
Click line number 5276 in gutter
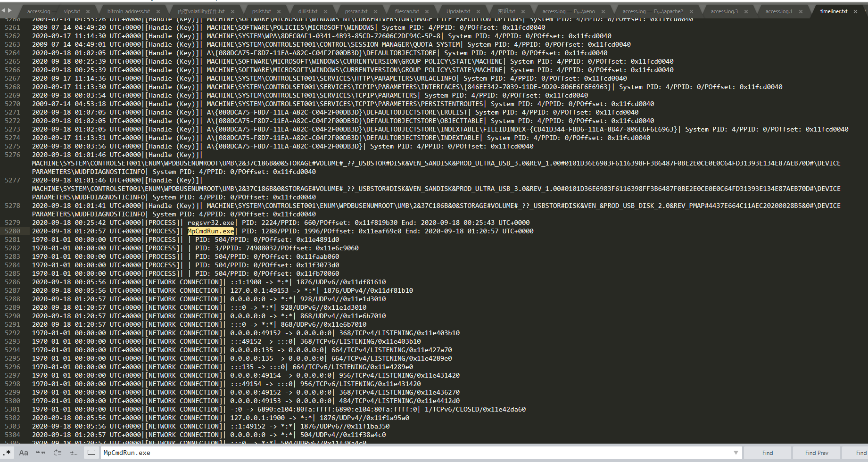click(x=13, y=155)
